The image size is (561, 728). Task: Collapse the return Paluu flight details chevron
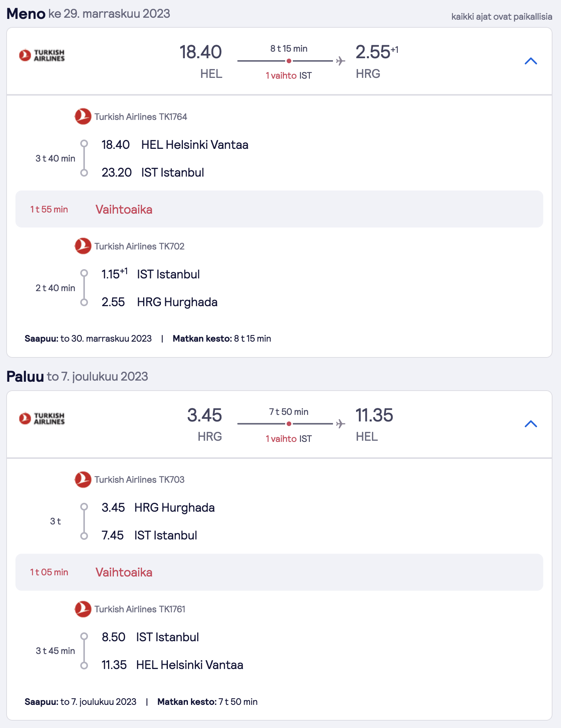(531, 424)
